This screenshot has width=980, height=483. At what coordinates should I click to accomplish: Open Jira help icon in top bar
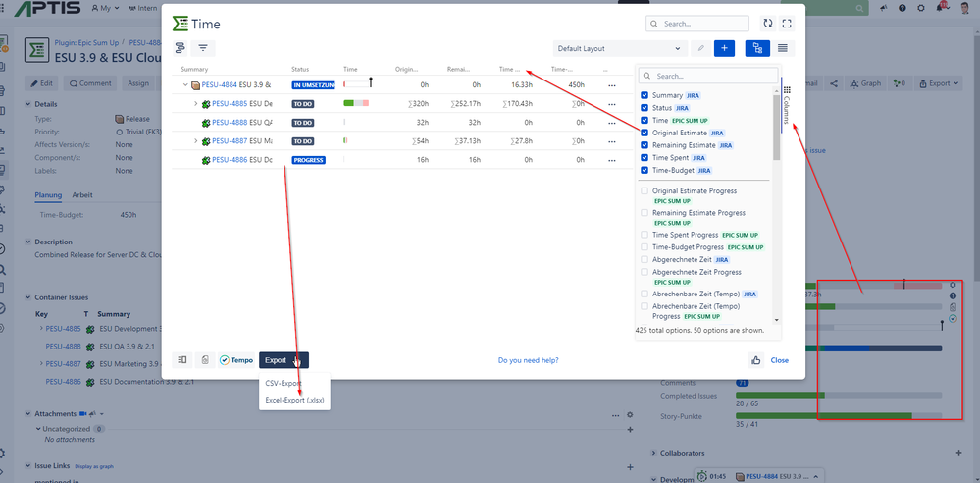pos(902,8)
